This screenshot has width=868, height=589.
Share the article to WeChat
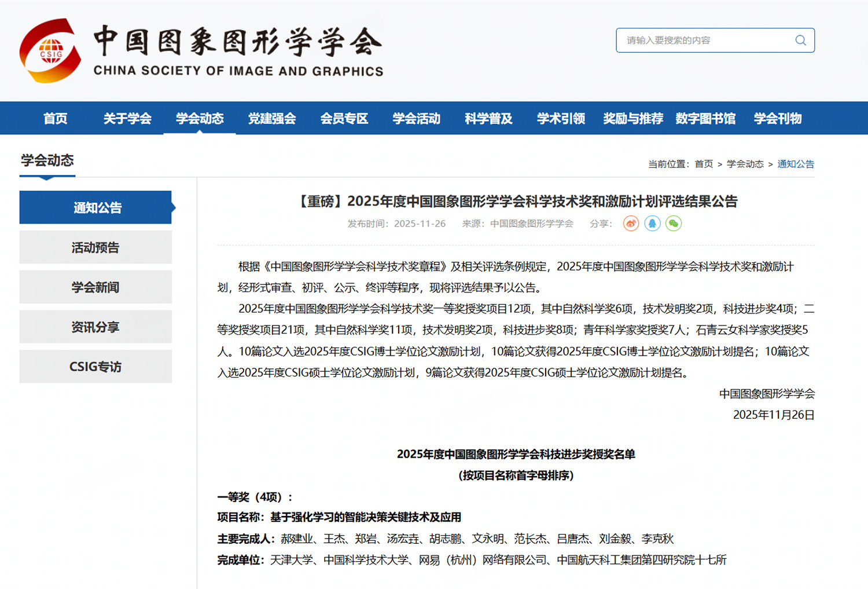tap(673, 223)
